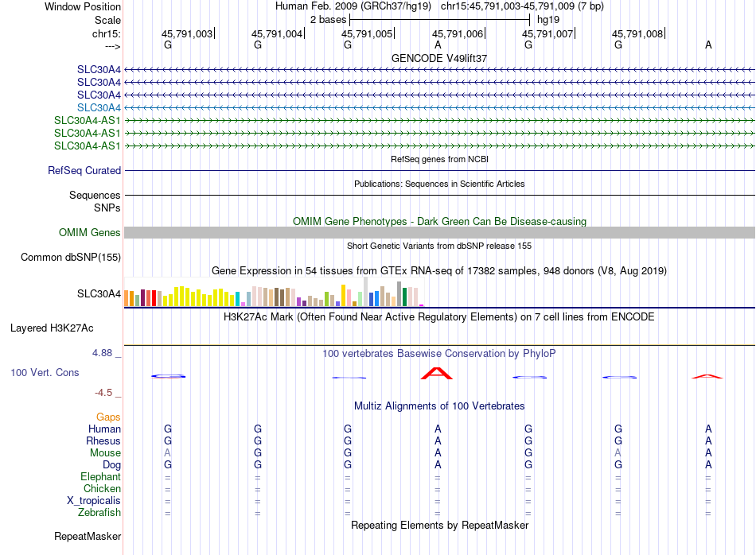Viewport: 756px width, 555px height.
Task: Open the RefSeq Curated track label
Action: 84,170
